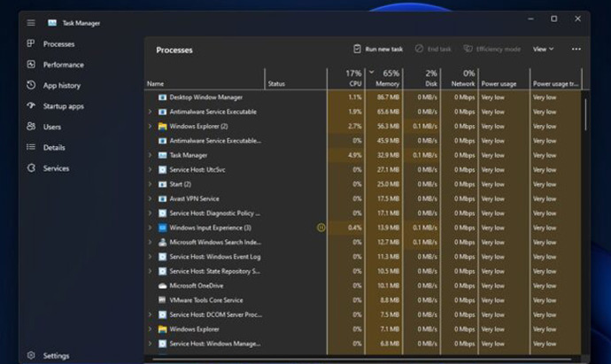Open the Processes page icon
The image size is (611, 364).
tap(31, 43)
